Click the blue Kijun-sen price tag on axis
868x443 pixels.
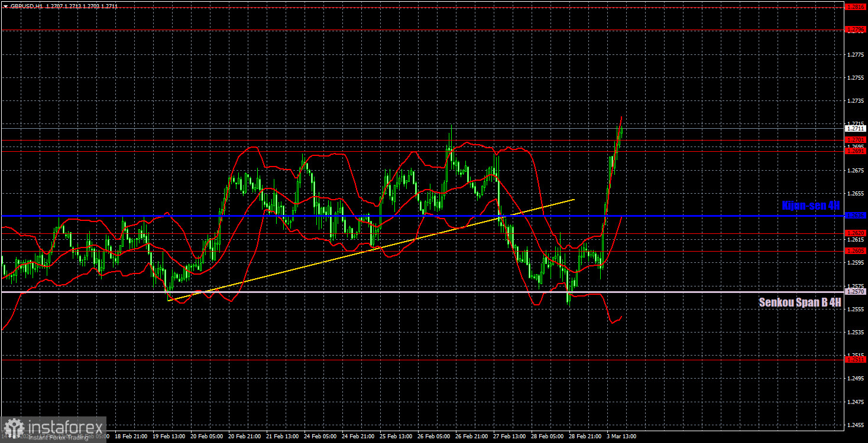856,216
